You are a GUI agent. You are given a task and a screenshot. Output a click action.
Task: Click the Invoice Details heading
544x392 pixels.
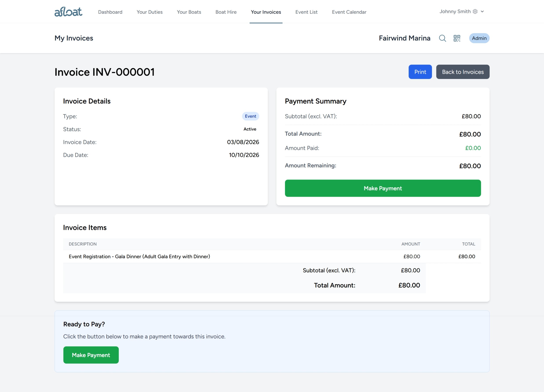coord(87,101)
